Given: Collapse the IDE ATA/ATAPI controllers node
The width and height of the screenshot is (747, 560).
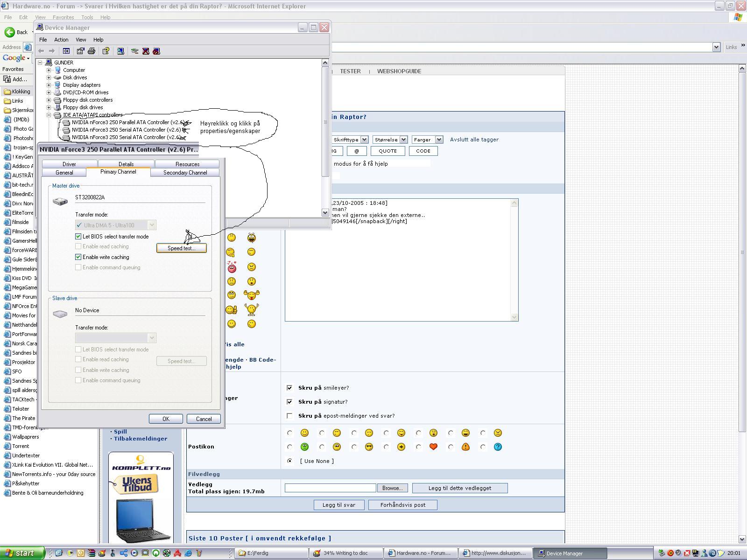Looking at the screenshot, I should 49,115.
